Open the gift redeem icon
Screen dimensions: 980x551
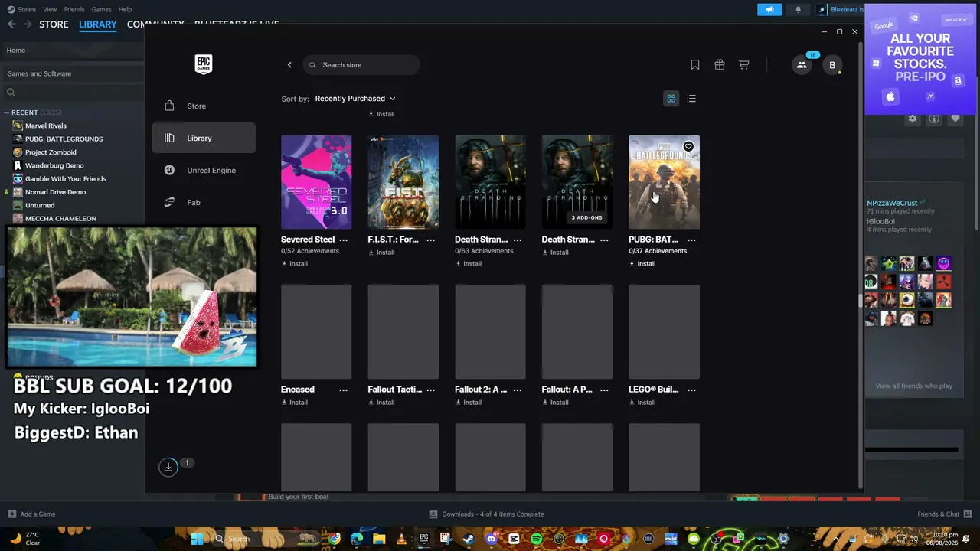[x=720, y=65]
